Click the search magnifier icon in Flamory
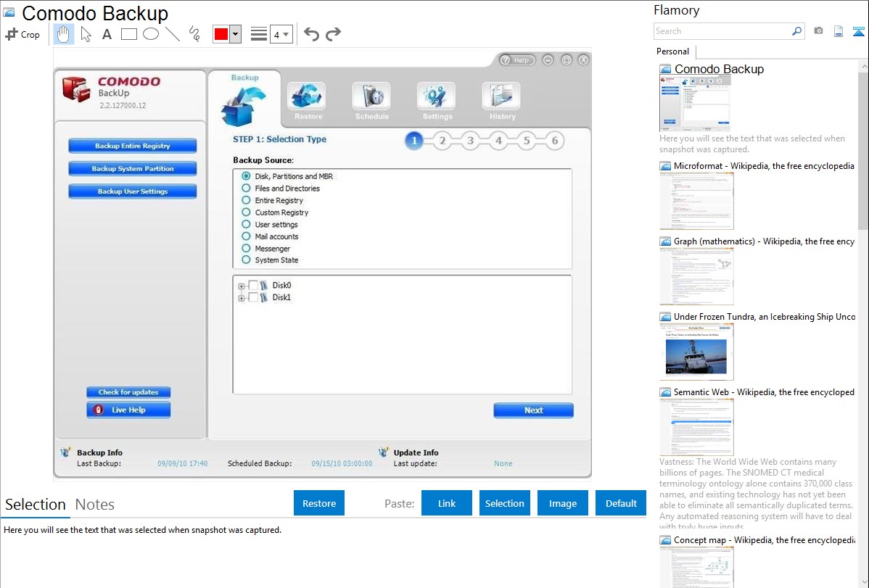Screen dimensions: 869x588 [796, 31]
